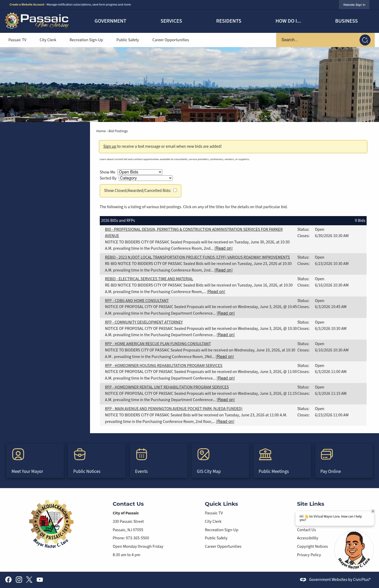
Task: Go to Recreation Sign-Up in secondary nav
Action: (86, 40)
